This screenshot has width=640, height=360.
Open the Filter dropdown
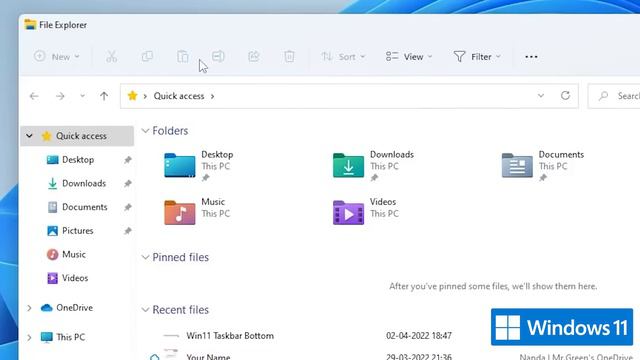pyautogui.click(x=477, y=56)
